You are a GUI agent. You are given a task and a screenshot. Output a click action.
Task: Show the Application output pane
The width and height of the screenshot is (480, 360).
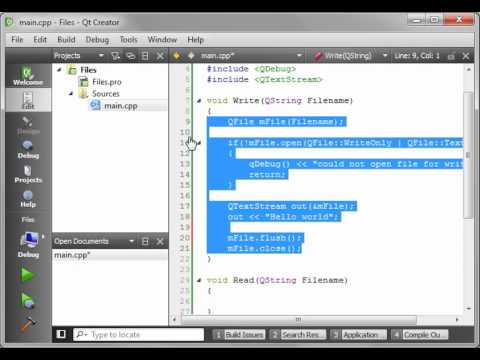point(358,334)
